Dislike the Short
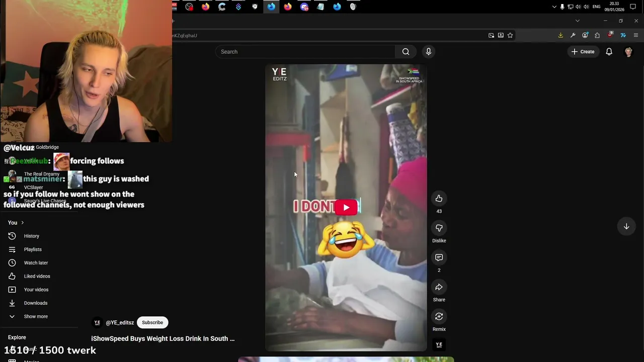644x362 pixels. click(x=439, y=228)
